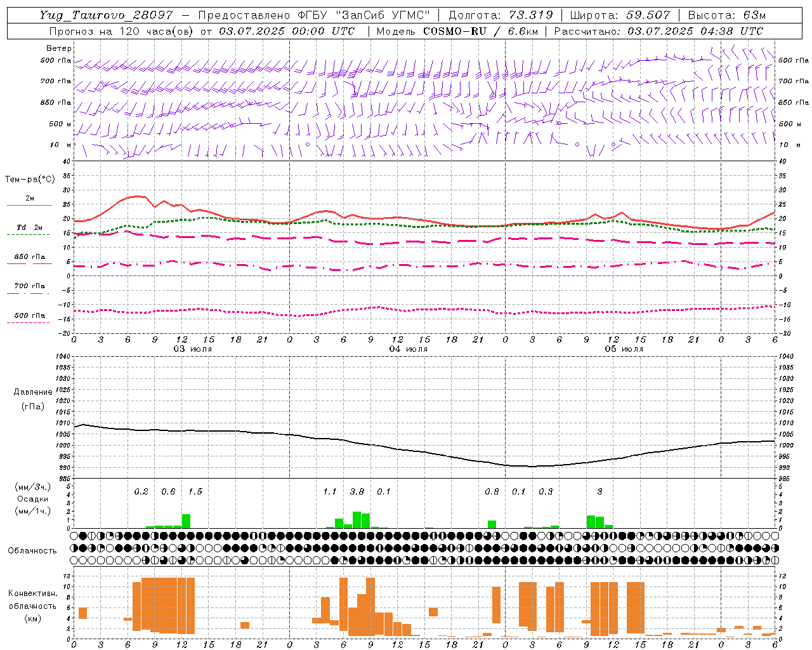Select the model name COSMO-RU / 6.6км
Screen dimensions: 812x650
pyautogui.click(x=480, y=31)
